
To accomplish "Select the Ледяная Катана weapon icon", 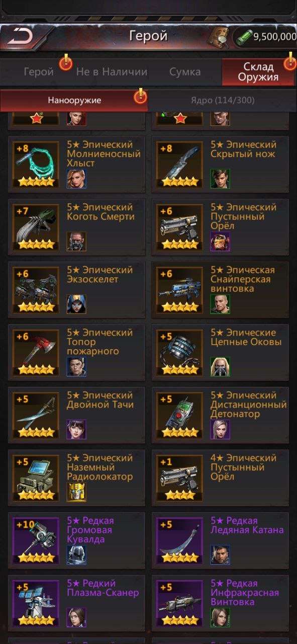I will [x=180, y=540].
